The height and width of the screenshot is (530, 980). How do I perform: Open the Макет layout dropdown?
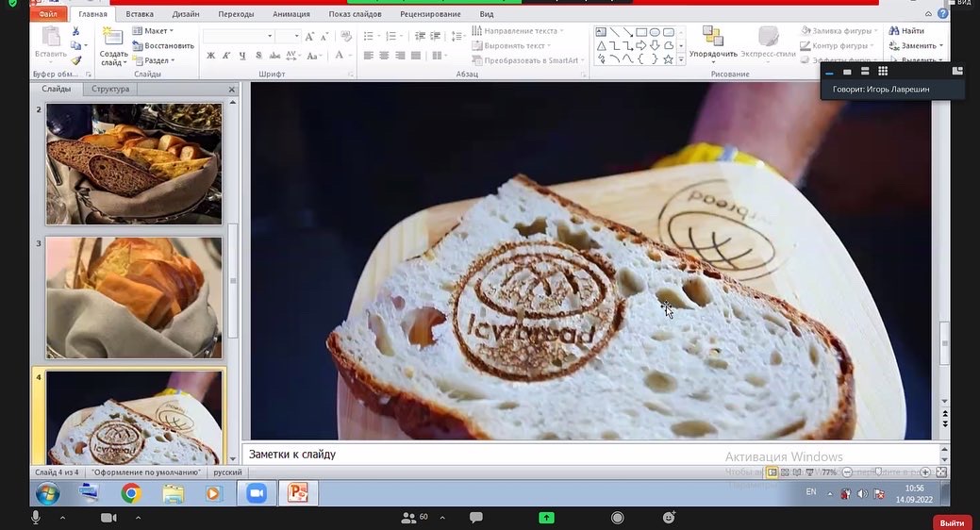point(153,30)
